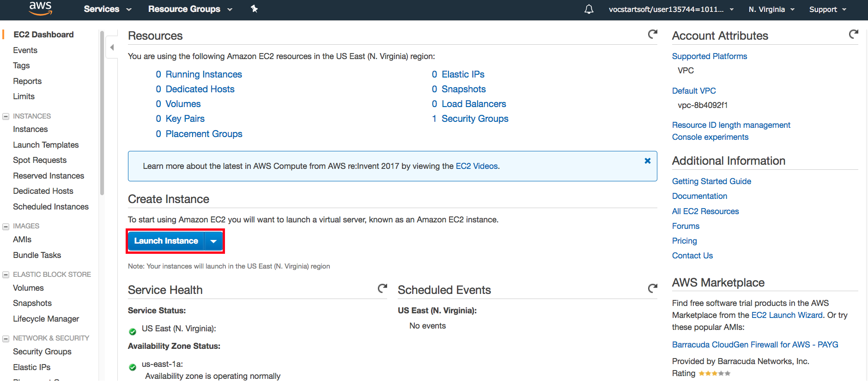Click Elastic IPs link under Resources
This screenshot has height=383, width=868.
(463, 74)
